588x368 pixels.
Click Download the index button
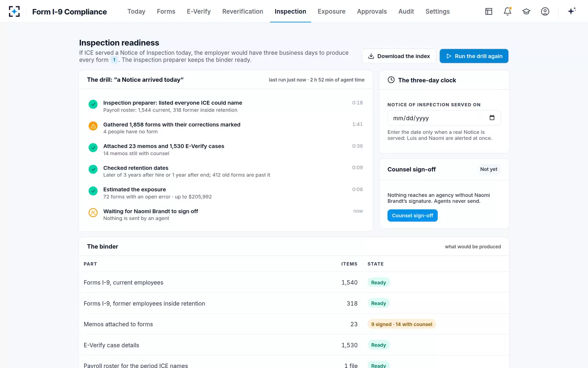399,56
